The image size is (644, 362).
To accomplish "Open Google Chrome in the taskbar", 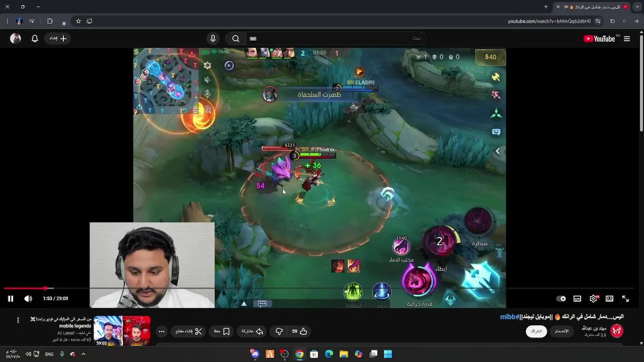I will click(x=299, y=354).
